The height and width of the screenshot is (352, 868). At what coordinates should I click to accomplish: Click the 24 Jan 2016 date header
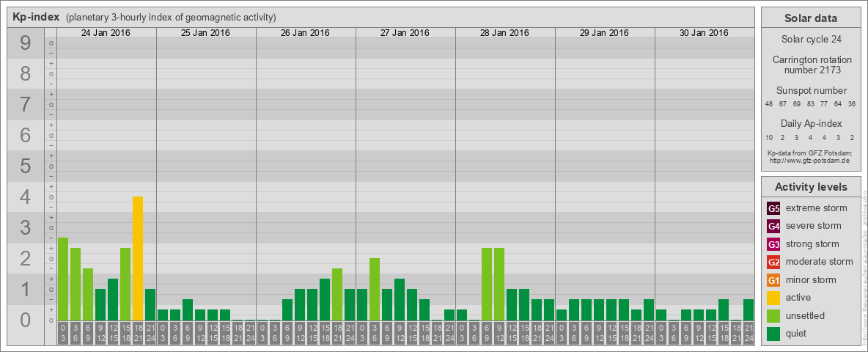pos(106,33)
